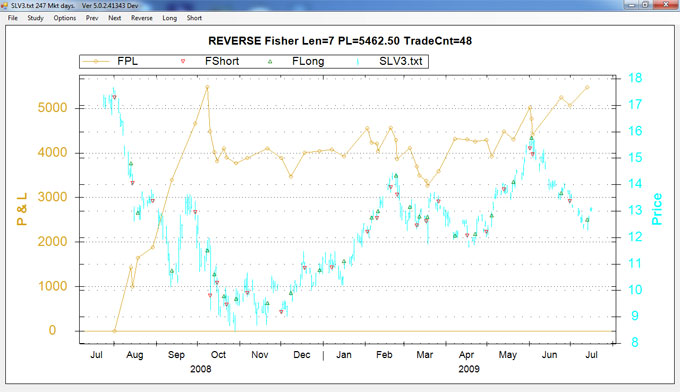Screen dimensions: 680x392
Task: Click Prev in the menu bar
Action: tap(92, 18)
